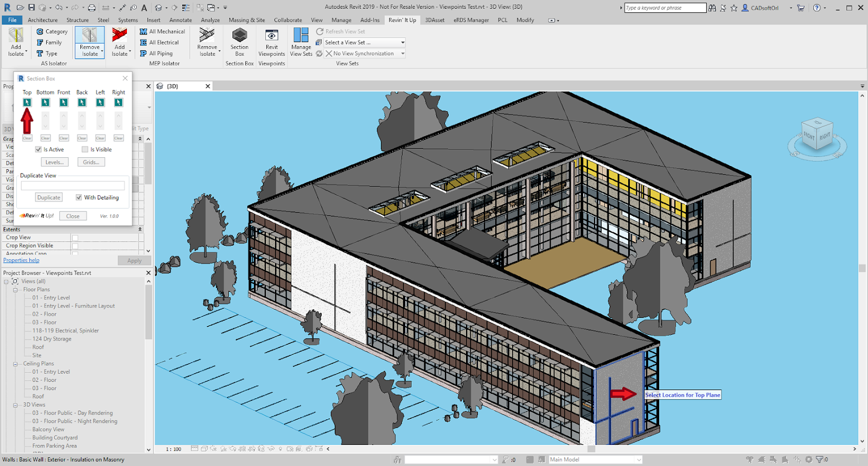Click the Print icon in quick access toolbar

click(x=92, y=8)
